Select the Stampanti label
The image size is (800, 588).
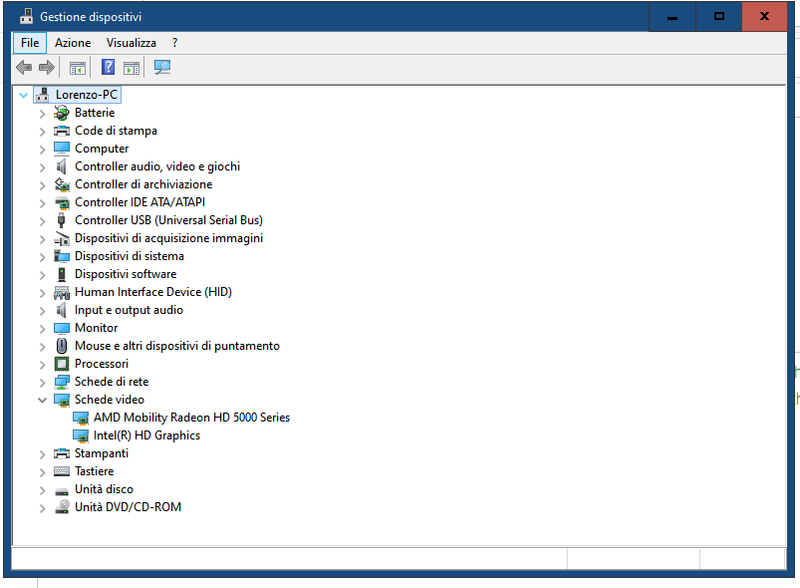(102, 453)
